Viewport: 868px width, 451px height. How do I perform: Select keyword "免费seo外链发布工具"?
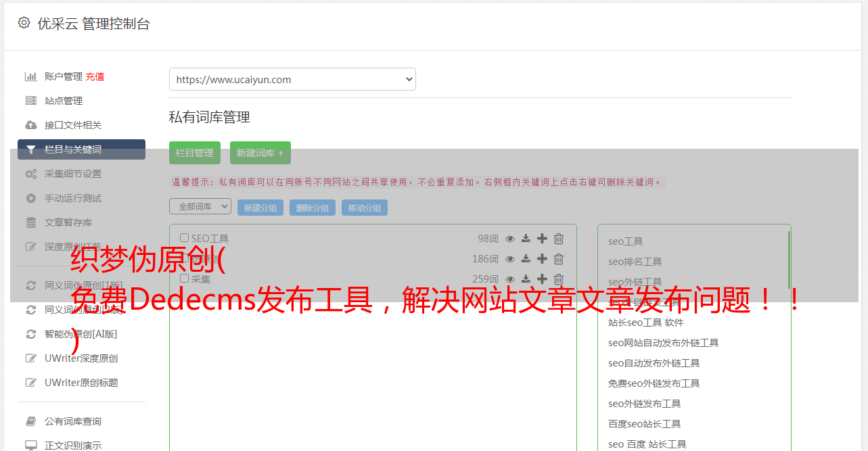pyautogui.click(x=654, y=383)
